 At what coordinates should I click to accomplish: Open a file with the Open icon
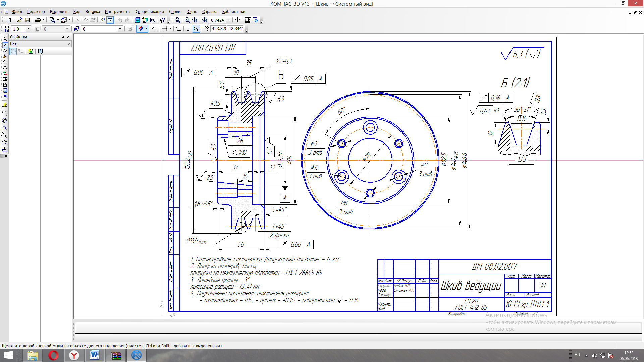19,20
